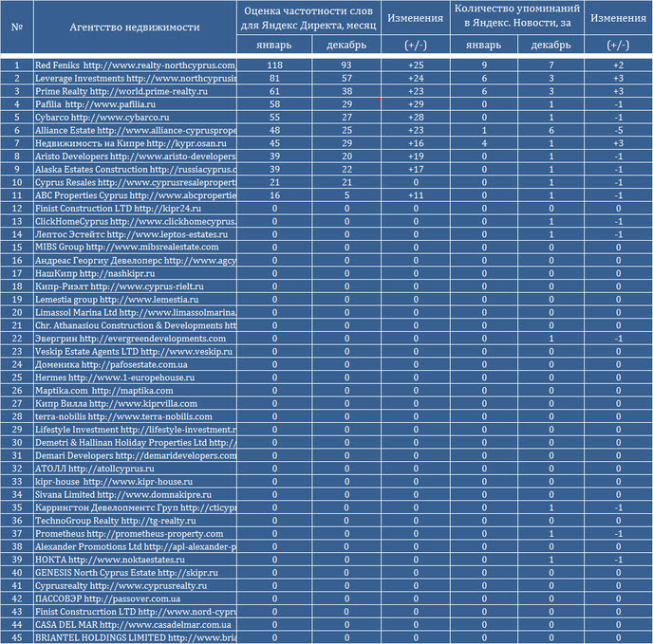The height and width of the screenshot is (644, 653).
Task: Click Leverage Investments January Direct value 81
Action: 274,78
